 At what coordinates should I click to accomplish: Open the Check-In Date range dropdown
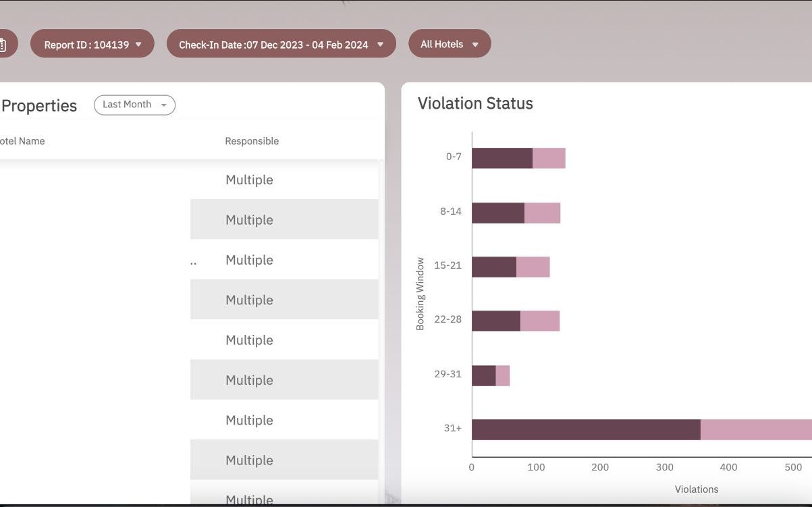click(x=281, y=44)
